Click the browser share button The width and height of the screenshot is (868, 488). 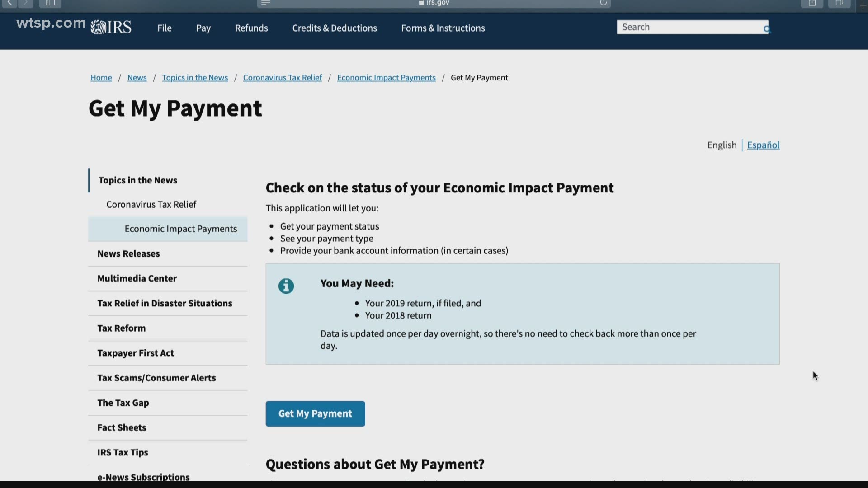(812, 3)
